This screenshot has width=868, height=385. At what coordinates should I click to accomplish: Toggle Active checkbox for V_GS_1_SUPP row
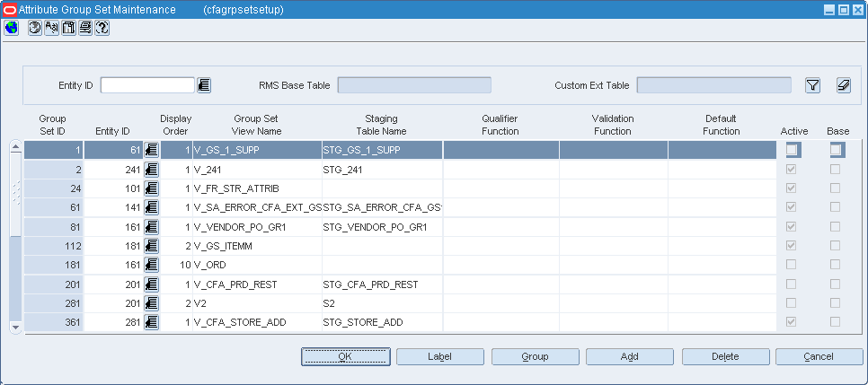[x=792, y=149]
